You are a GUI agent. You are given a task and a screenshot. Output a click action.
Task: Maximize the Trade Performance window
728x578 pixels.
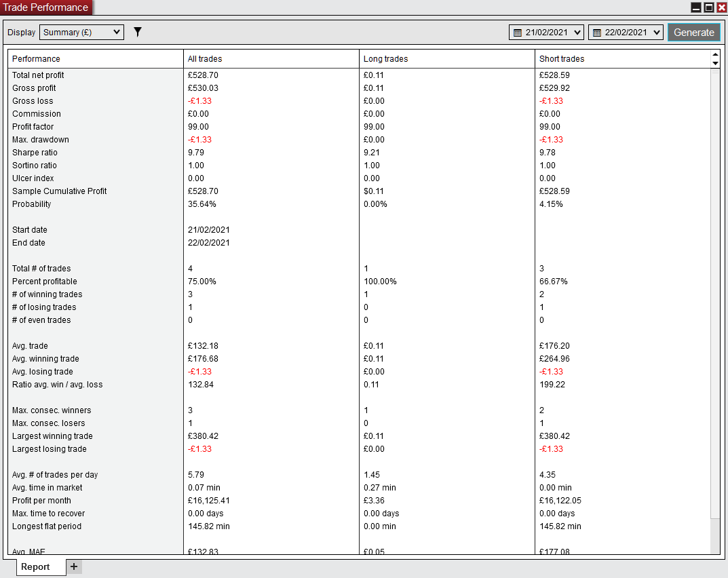[x=708, y=7]
